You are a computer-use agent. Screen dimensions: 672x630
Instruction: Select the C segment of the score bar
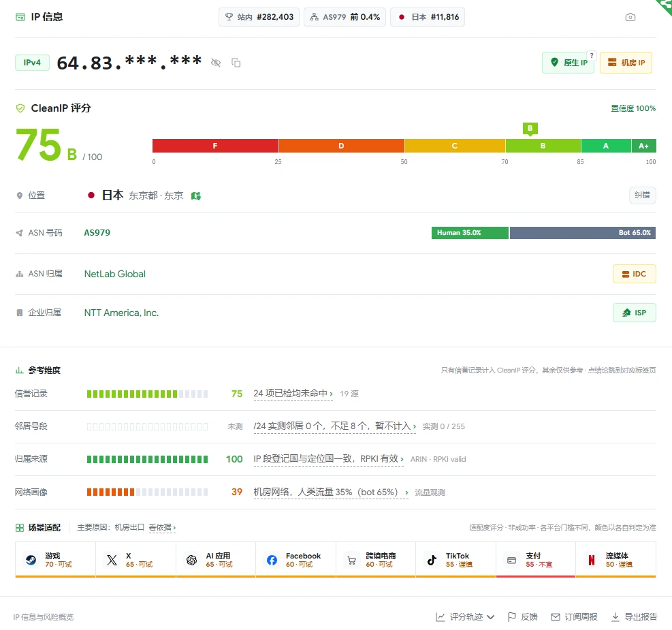pos(455,146)
